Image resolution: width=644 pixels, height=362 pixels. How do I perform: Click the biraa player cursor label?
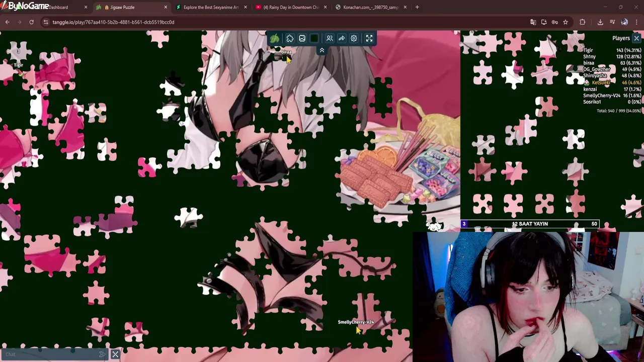pos(286,52)
